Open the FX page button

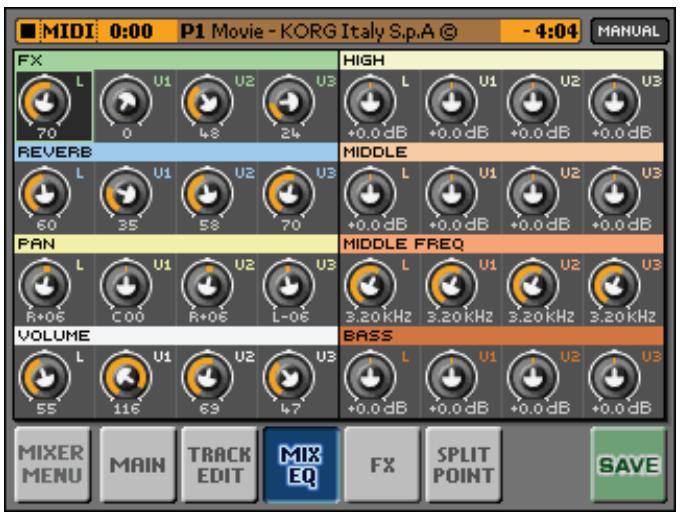click(382, 464)
